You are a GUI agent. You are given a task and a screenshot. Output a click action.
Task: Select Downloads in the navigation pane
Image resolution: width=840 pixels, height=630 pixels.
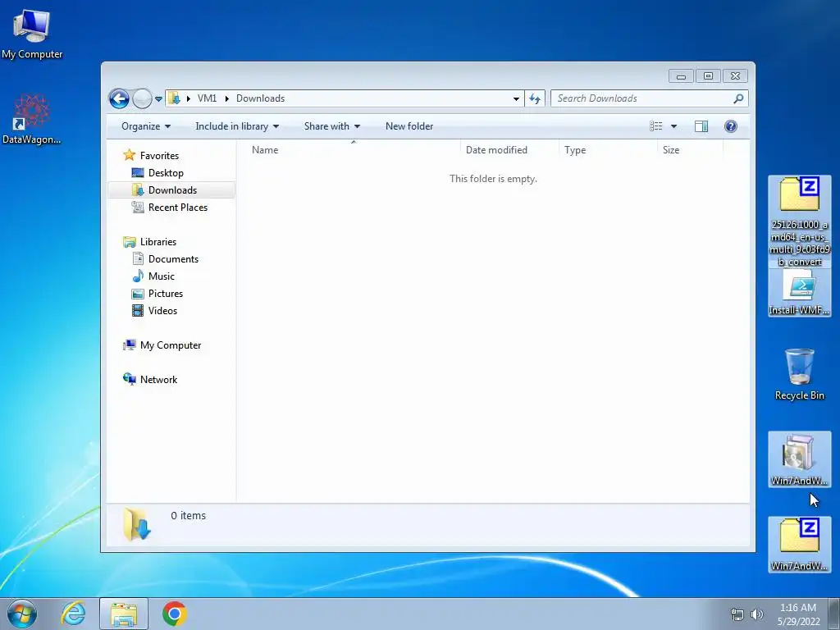[x=171, y=190]
